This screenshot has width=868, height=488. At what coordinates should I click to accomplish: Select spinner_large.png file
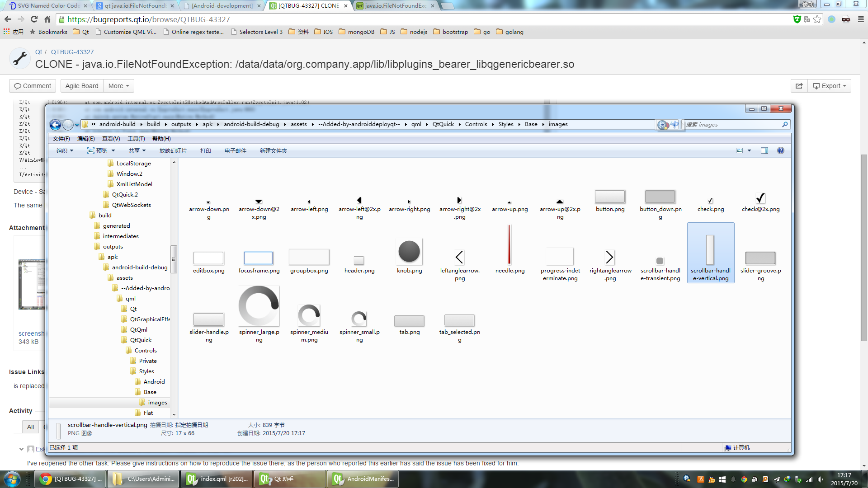coord(259,314)
